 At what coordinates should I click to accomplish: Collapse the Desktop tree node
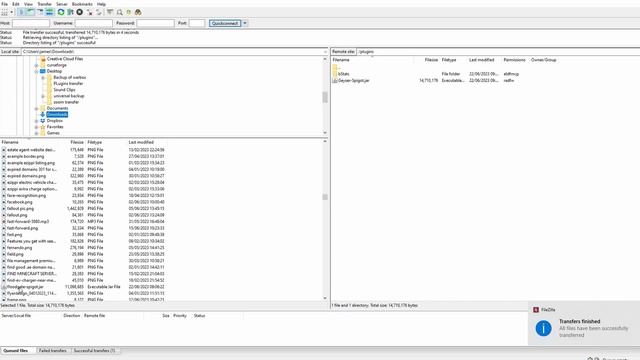[36, 71]
